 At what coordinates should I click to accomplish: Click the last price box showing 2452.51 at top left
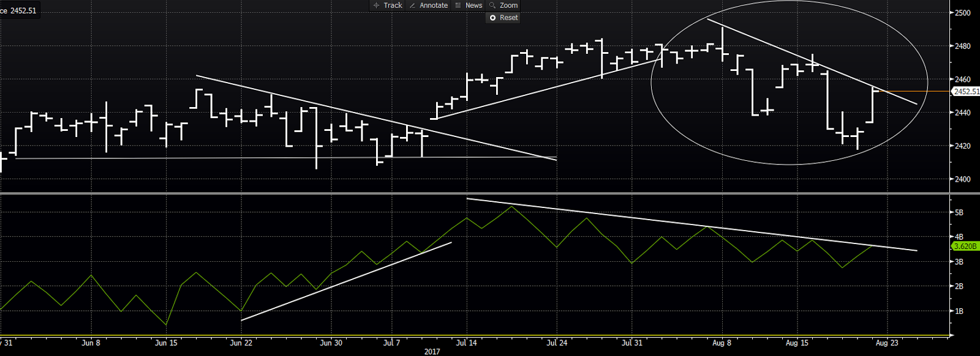pos(19,10)
